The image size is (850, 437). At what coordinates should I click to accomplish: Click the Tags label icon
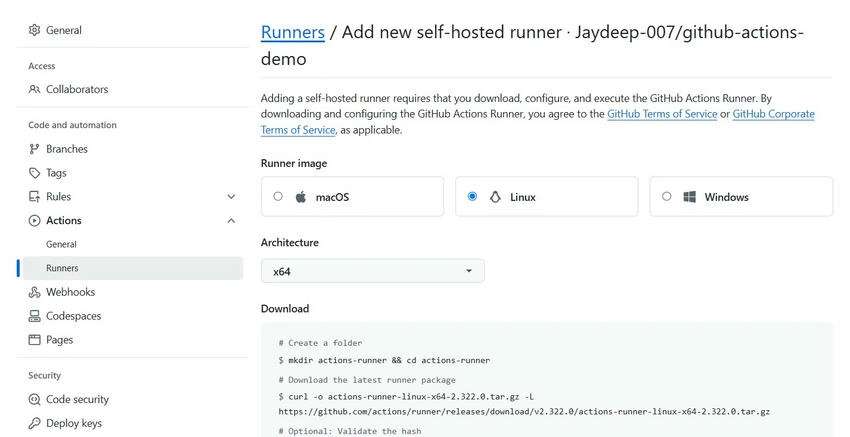[34, 172]
